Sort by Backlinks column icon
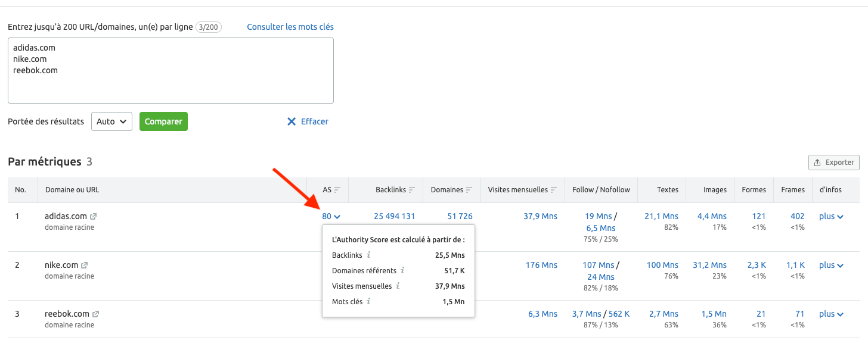 pos(412,190)
